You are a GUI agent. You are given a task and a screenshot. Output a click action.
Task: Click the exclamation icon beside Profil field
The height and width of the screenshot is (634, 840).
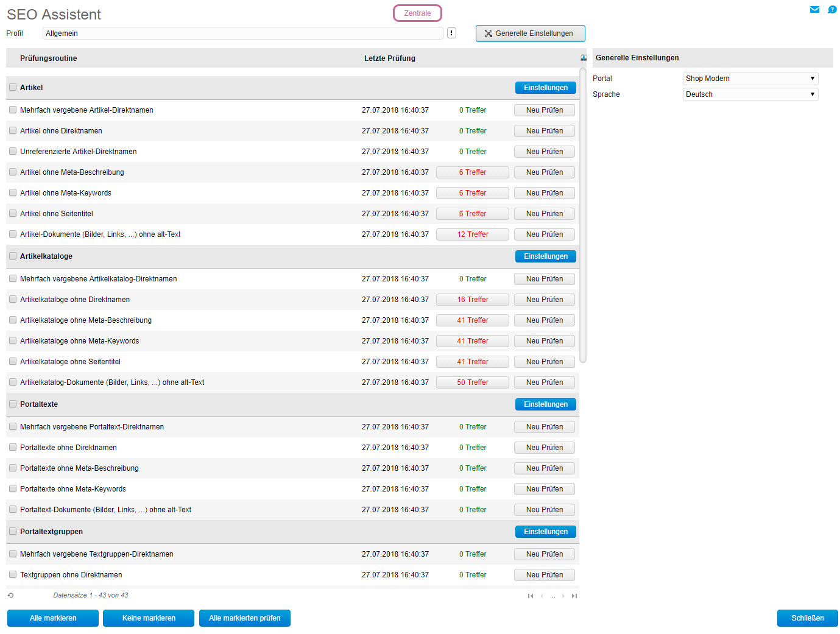[x=451, y=33]
